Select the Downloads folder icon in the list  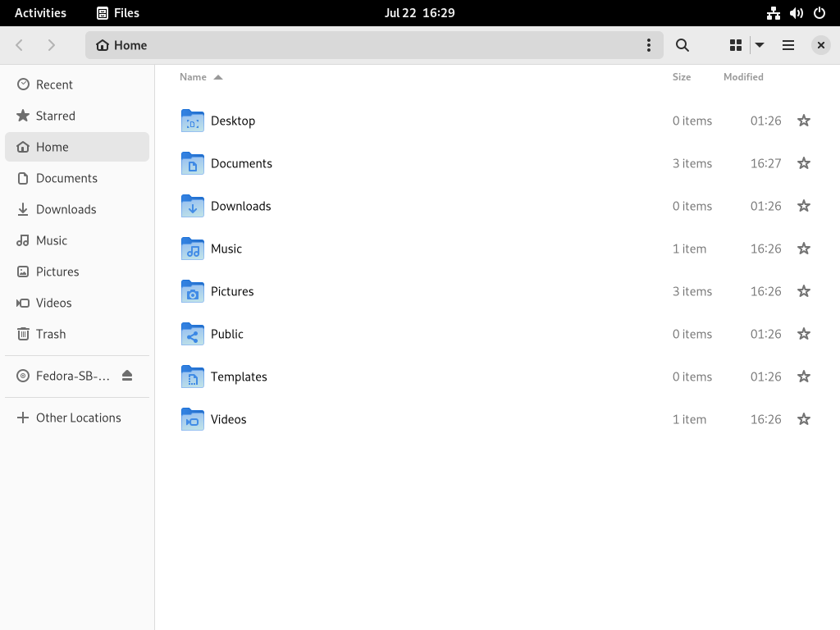pos(192,206)
